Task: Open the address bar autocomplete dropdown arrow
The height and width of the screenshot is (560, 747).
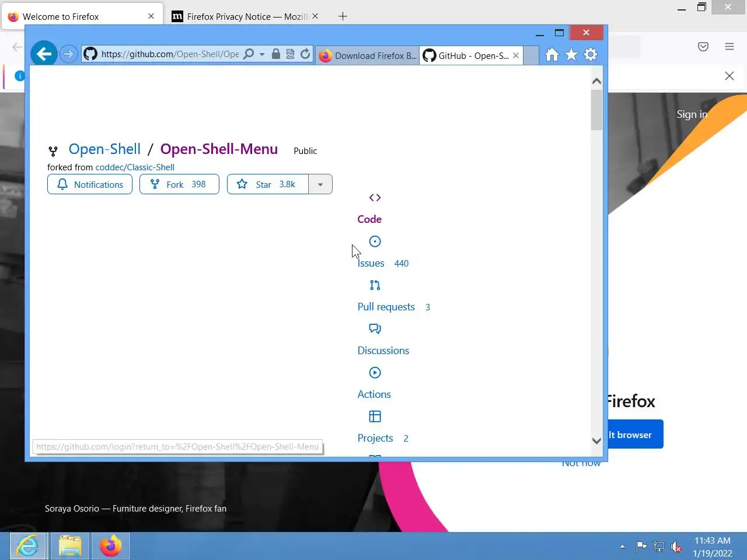Action: tap(261, 54)
